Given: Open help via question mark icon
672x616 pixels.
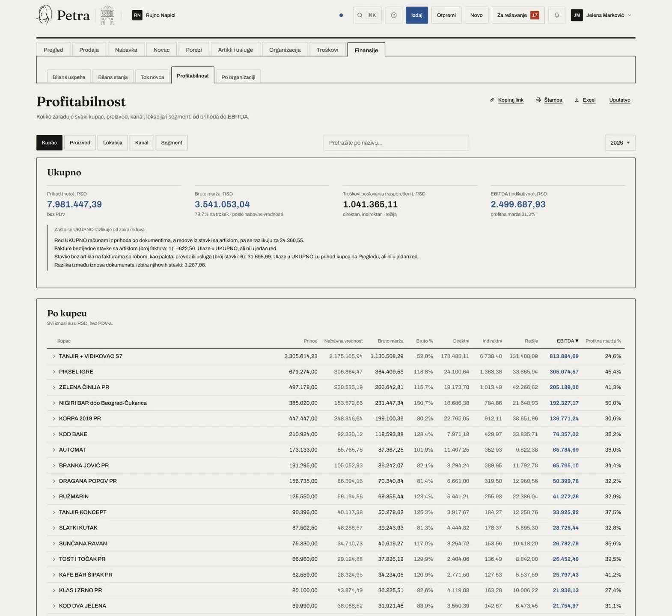Looking at the screenshot, I should coord(393,15).
